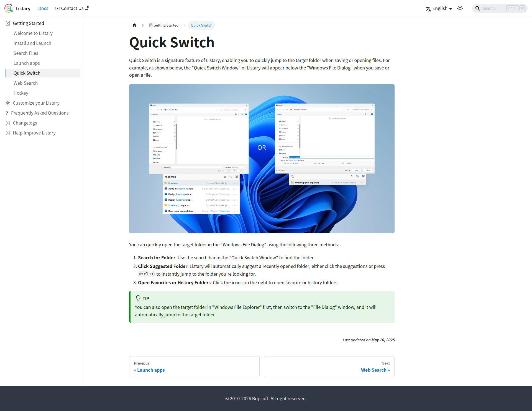Toggle the light/dark theme sun icon
The image size is (532, 411).
[x=460, y=8]
